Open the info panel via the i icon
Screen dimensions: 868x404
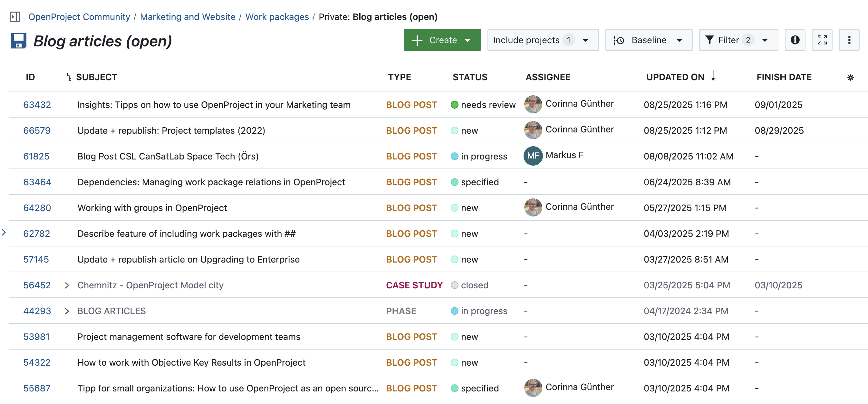pos(795,40)
